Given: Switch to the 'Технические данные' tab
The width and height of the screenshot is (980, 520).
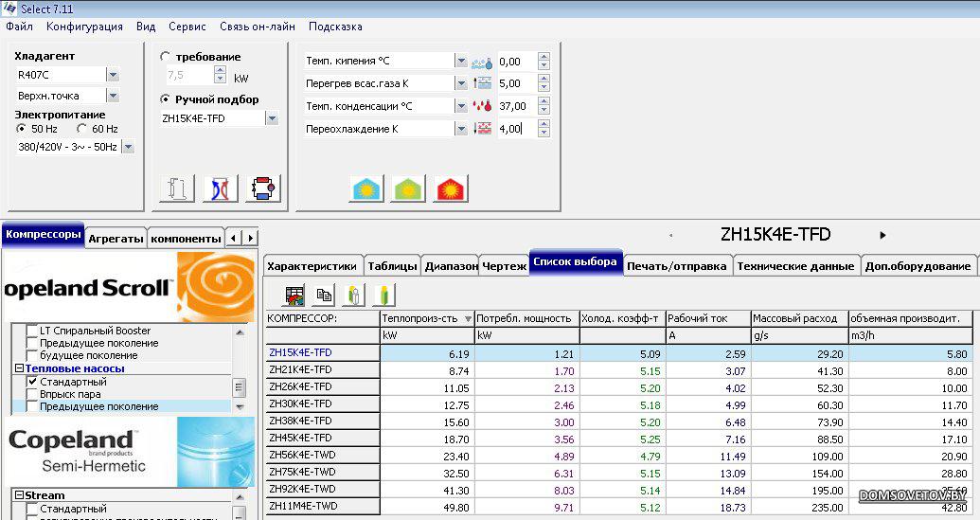Looking at the screenshot, I should point(795,265).
